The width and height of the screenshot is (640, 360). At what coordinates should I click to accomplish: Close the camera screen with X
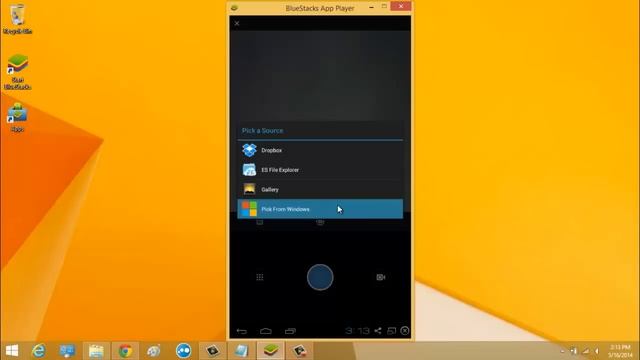coord(237,24)
